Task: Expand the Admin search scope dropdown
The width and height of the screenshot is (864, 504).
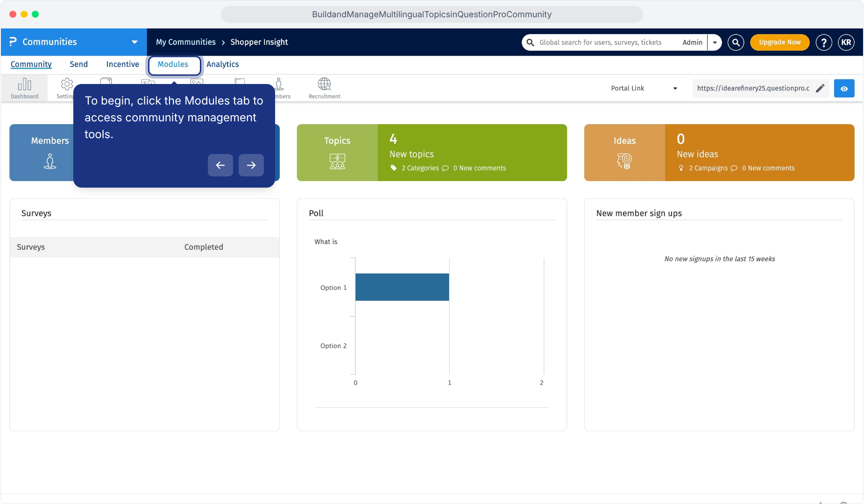Action: 715,42
